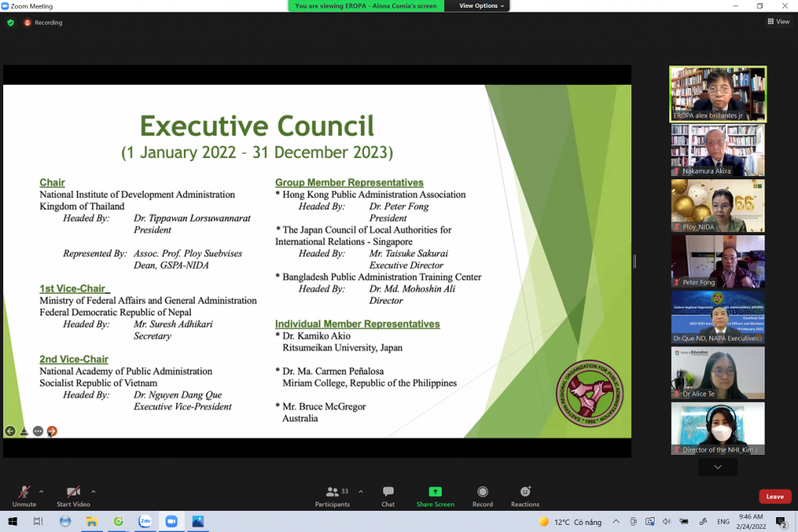The width and height of the screenshot is (798, 532).
Task: Select Ploy_NIDA video thumbnail
Action: coord(718,206)
